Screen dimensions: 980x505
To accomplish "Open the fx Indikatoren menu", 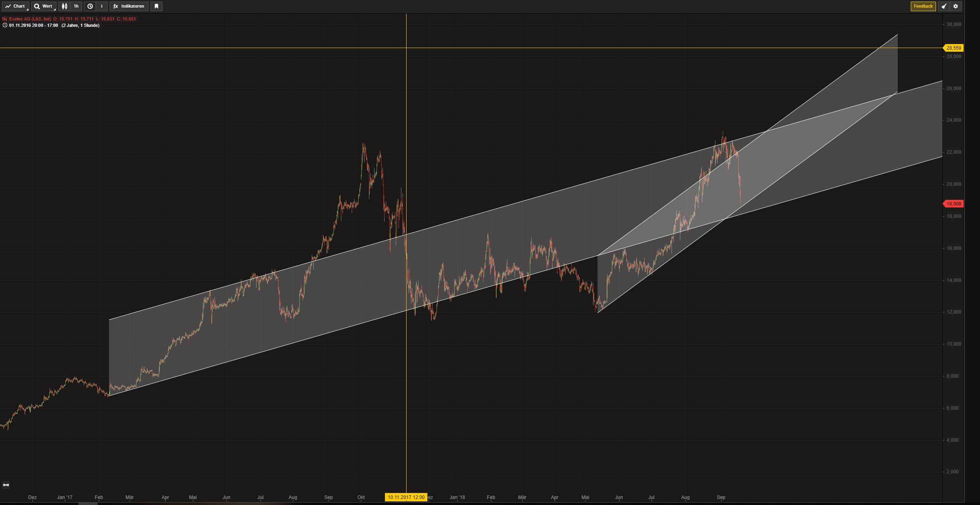I will coord(129,6).
